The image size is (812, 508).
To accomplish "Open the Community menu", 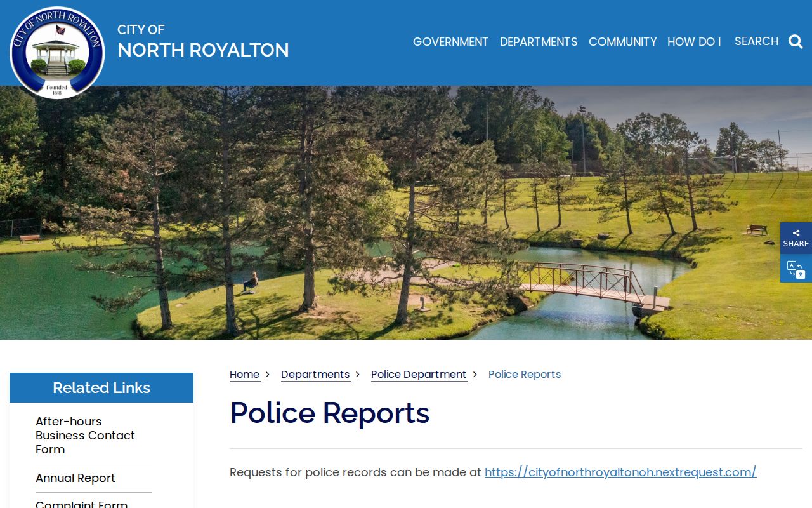I will tap(622, 42).
